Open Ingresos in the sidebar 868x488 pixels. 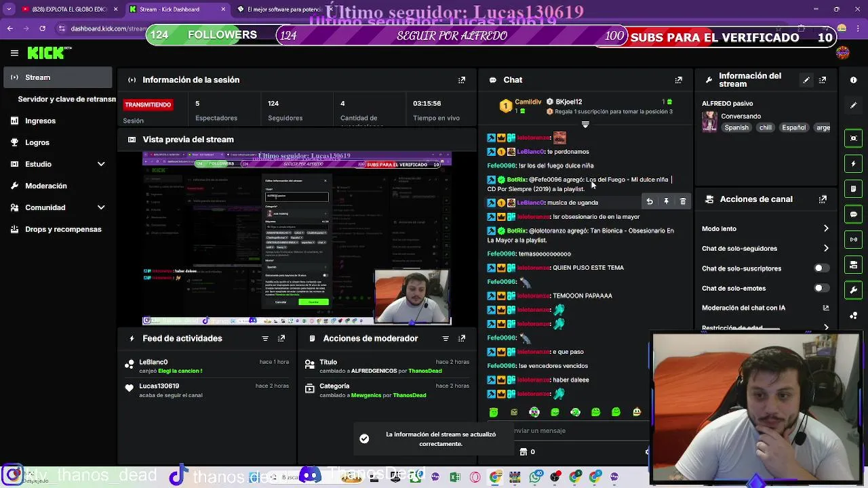point(59,121)
